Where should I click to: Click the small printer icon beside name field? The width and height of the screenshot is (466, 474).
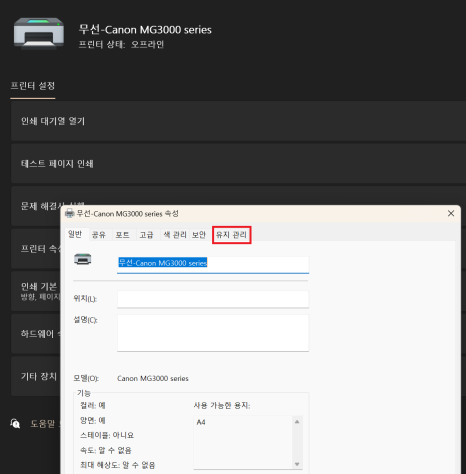coord(83,259)
